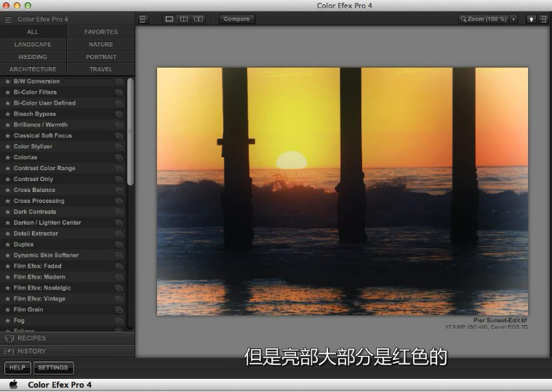Toggle favorite star for Fog
Image resolution: width=552 pixels, height=392 pixels.
(7, 321)
